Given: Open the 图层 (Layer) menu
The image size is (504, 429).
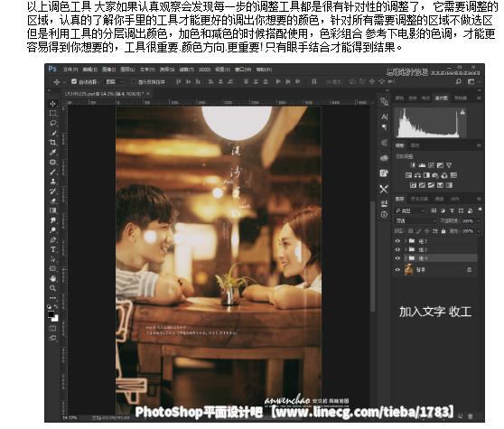Looking at the screenshot, I should tap(127, 70).
